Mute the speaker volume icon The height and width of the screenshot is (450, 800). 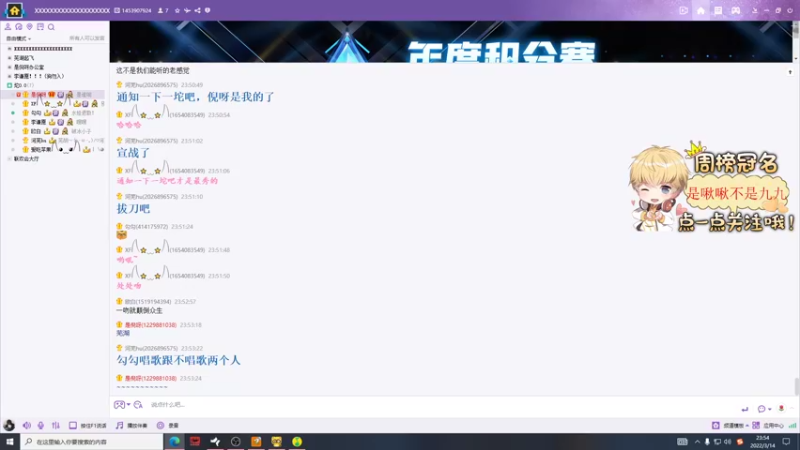click(x=27, y=425)
